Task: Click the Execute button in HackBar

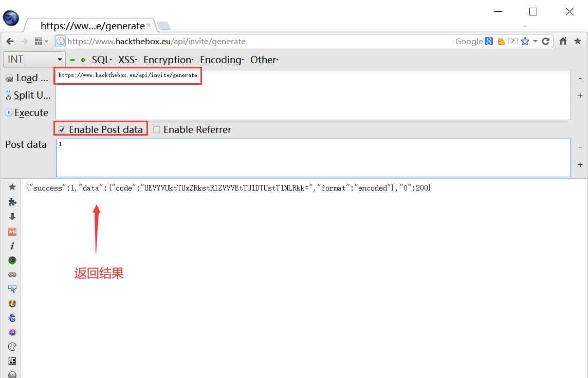Action: [x=27, y=112]
